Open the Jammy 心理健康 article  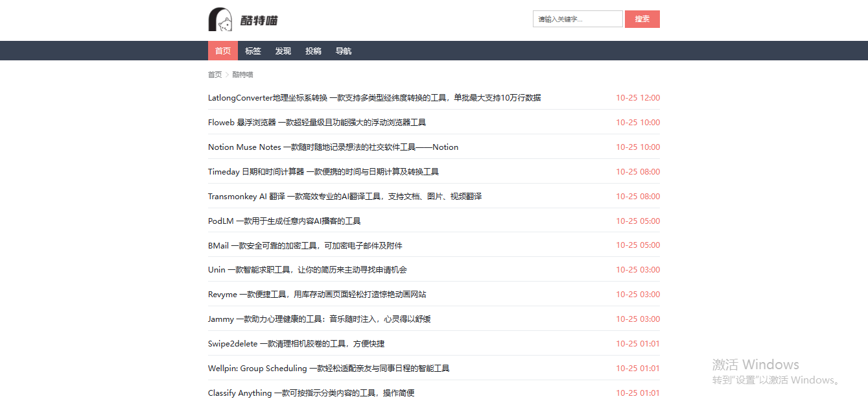click(x=320, y=319)
